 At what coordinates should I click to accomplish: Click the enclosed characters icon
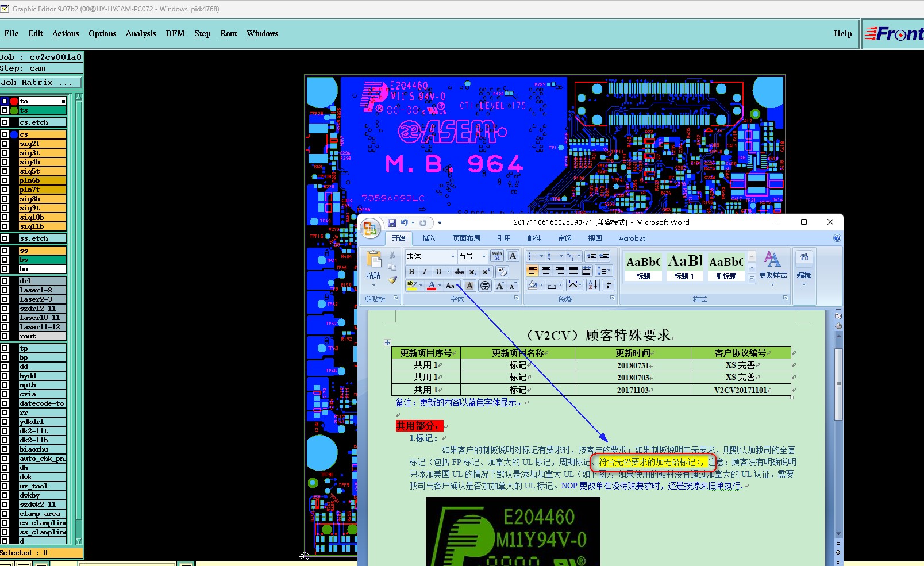pos(485,286)
